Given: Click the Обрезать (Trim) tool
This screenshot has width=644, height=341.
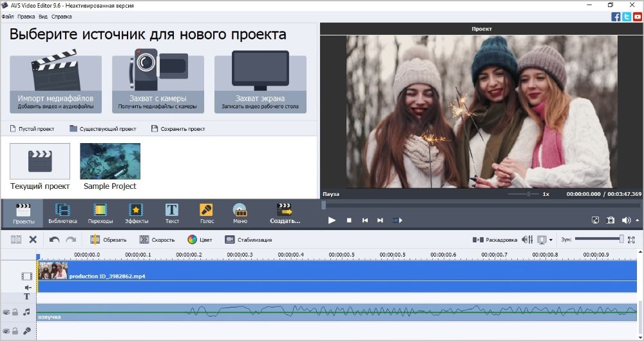Looking at the screenshot, I should click(x=108, y=240).
